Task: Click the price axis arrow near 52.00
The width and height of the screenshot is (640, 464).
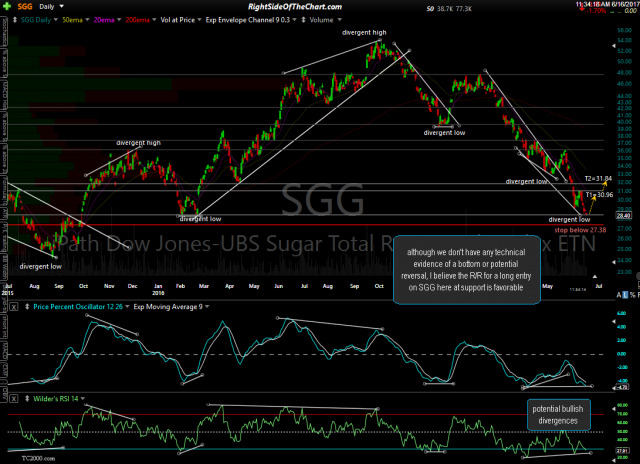Action: coord(613,46)
